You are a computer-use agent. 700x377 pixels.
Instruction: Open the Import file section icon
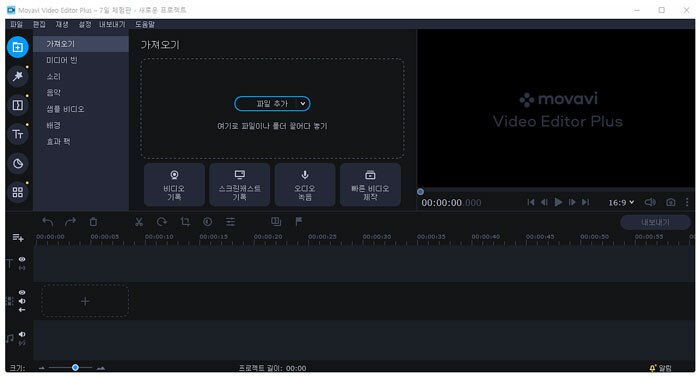pos(17,47)
